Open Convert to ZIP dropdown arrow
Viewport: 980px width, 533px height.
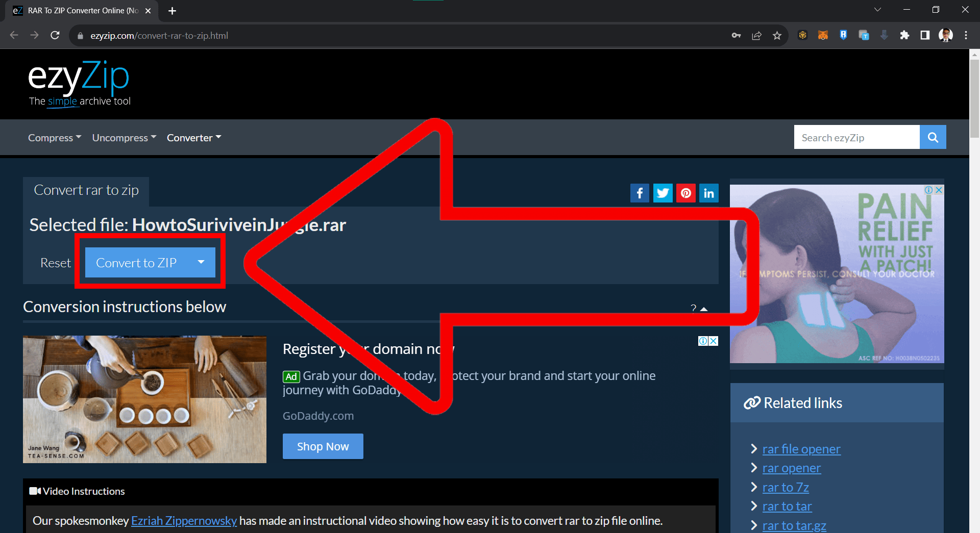point(201,262)
